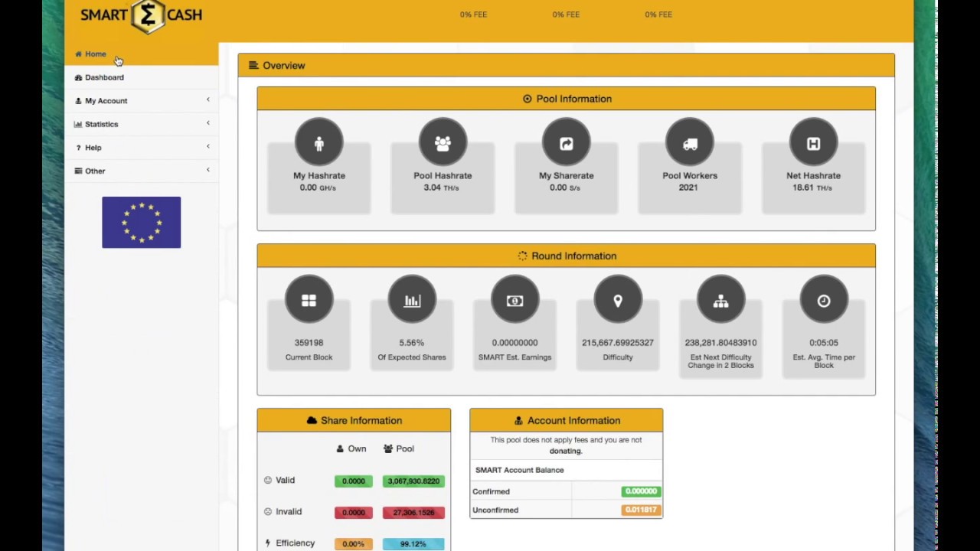Click own invalid shares 0.0000 badge

[x=354, y=513]
